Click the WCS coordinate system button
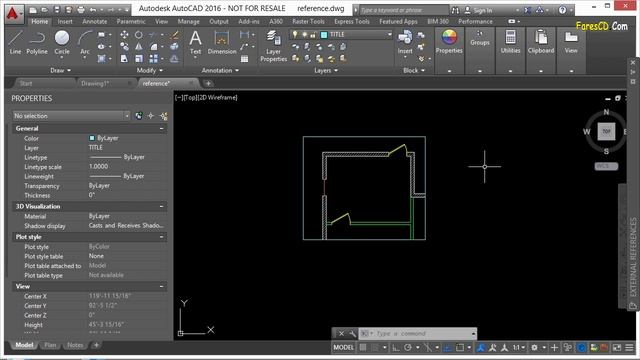640x360 pixels. coord(606,166)
